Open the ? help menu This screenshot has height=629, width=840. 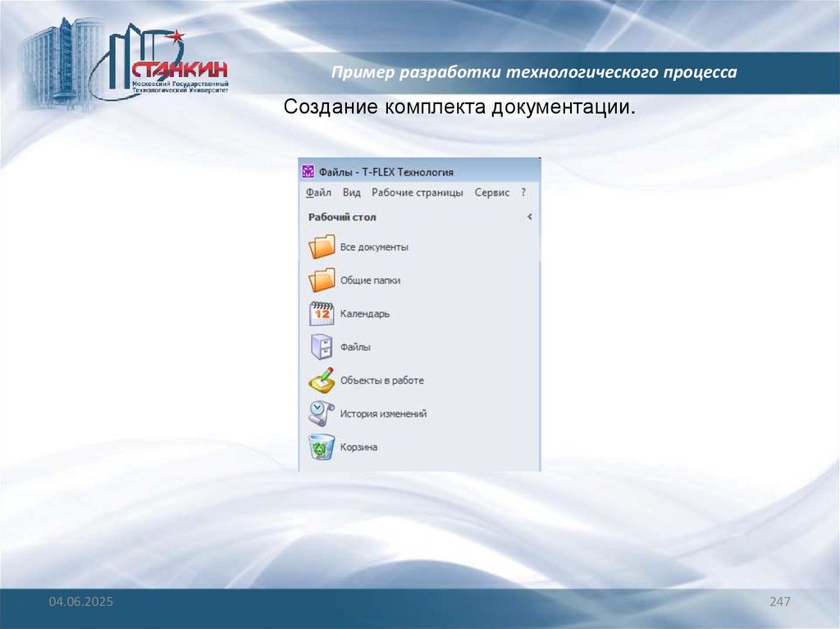pyautogui.click(x=523, y=193)
